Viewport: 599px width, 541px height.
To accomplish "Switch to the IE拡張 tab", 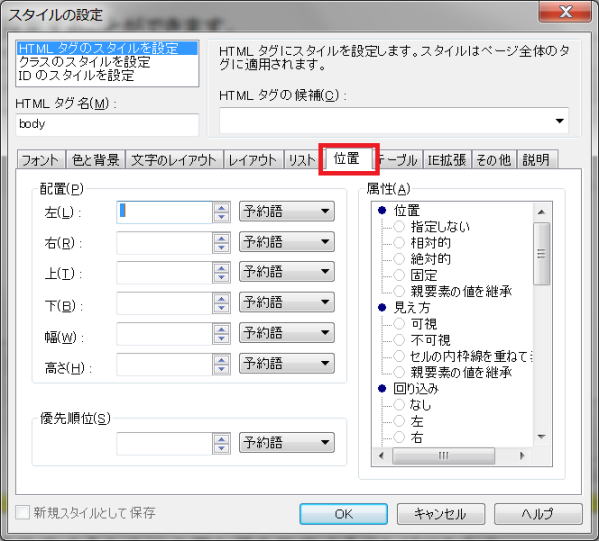I will click(447, 160).
